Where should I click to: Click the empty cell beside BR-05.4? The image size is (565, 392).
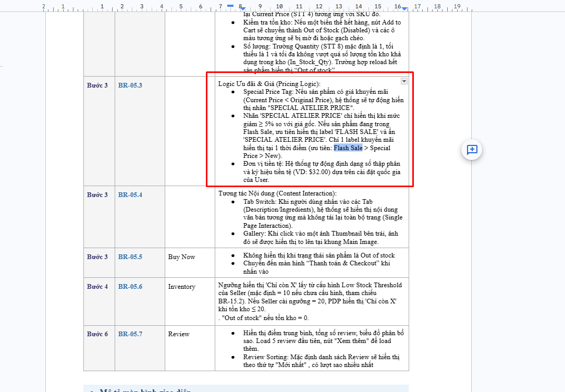point(190,217)
